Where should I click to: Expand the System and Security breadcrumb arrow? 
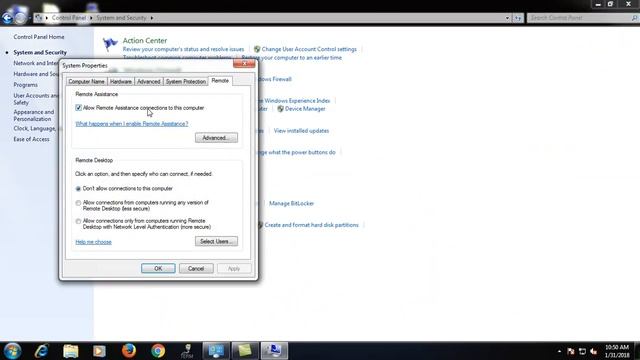tap(152, 18)
